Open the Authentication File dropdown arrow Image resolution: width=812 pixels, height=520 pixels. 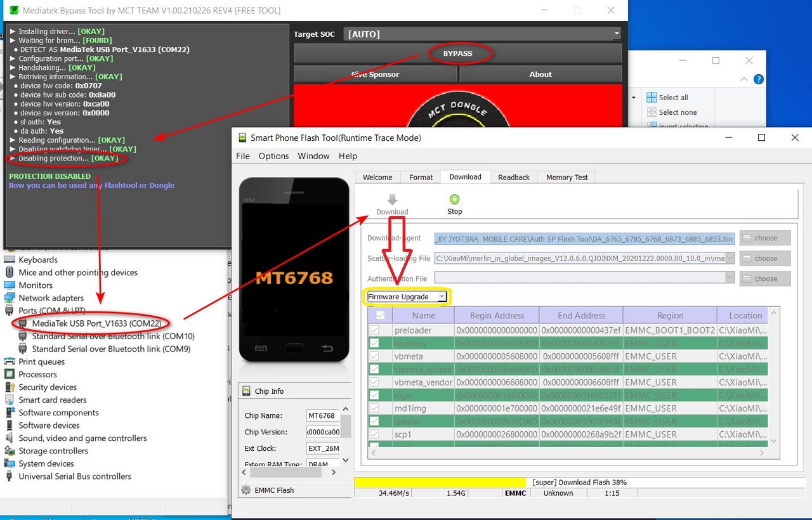(730, 278)
